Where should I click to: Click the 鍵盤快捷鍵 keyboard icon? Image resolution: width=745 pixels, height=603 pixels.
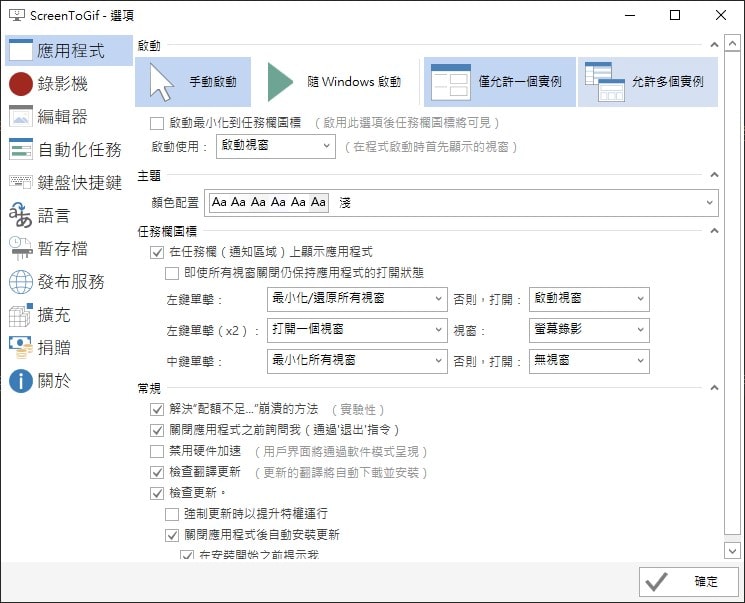tap(21, 182)
